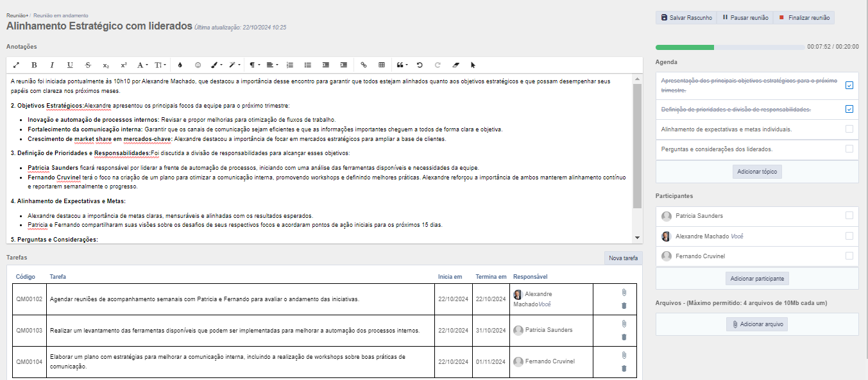The width and height of the screenshot is (868, 380).
Task: Insert a link using the chain icon
Action: click(364, 65)
